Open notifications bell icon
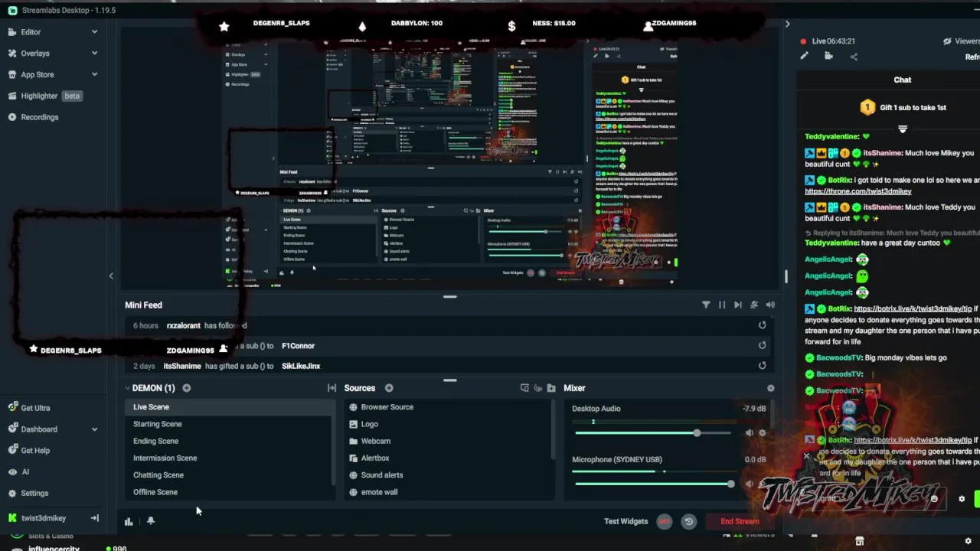The image size is (980, 551). coord(151,521)
